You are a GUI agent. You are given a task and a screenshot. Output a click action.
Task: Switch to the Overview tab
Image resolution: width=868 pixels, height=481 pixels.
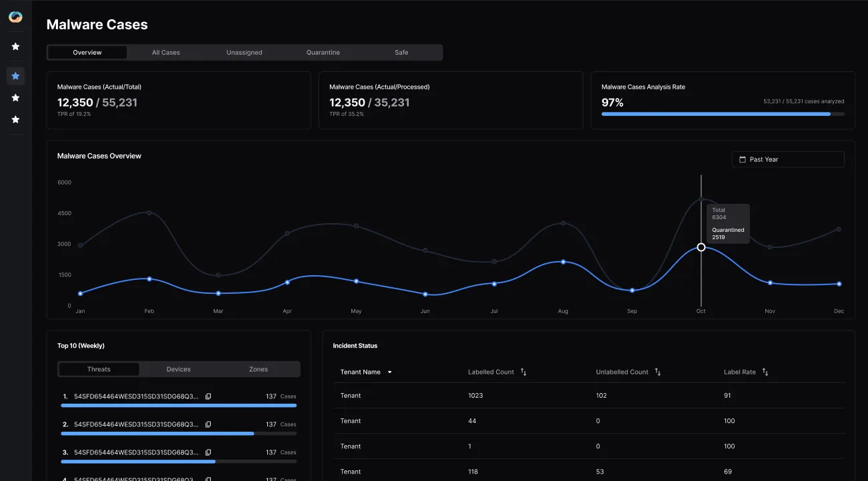pyautogui.click(x=87, y=53)
